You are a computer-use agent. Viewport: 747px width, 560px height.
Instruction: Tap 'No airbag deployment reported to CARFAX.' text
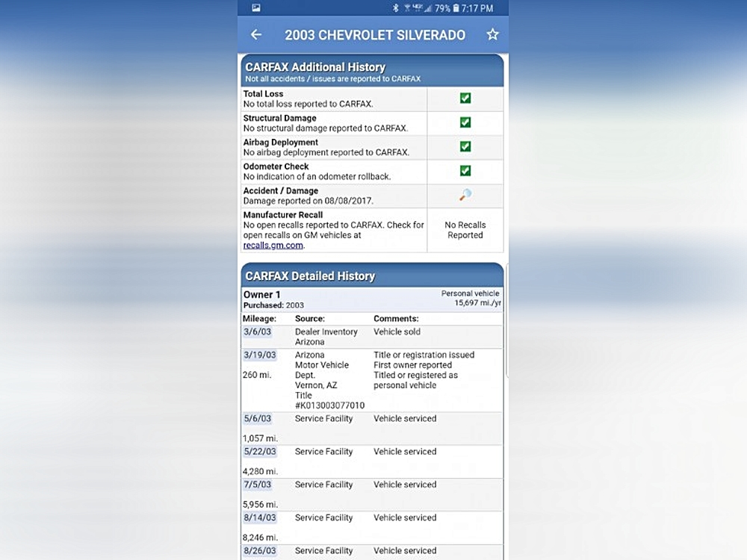tap(326, 152)
